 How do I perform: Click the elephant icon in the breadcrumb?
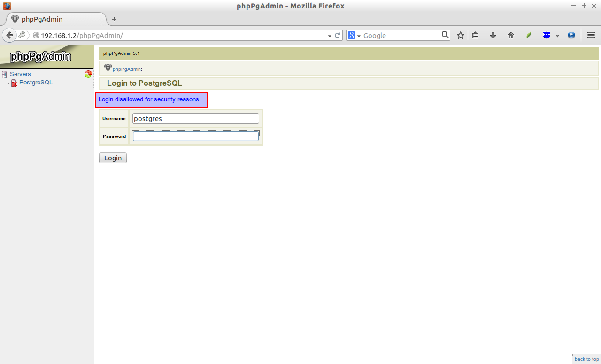tap(108, 68)
